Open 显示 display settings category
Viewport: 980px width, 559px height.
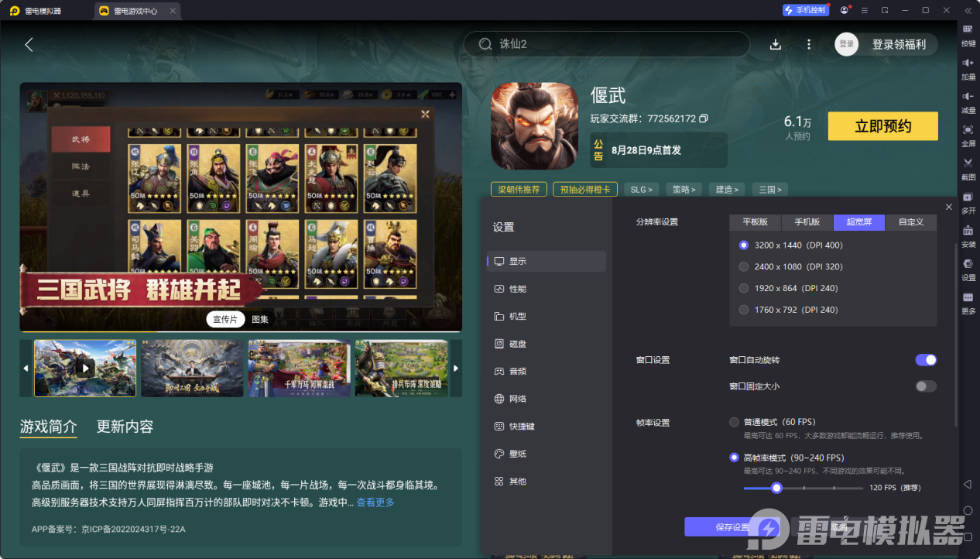click(x=547, y=261)
